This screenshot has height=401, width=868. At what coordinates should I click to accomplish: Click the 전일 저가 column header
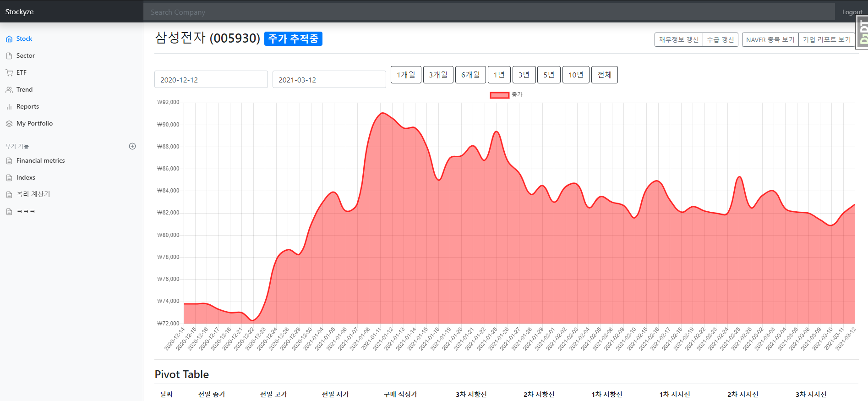point(335,394)
